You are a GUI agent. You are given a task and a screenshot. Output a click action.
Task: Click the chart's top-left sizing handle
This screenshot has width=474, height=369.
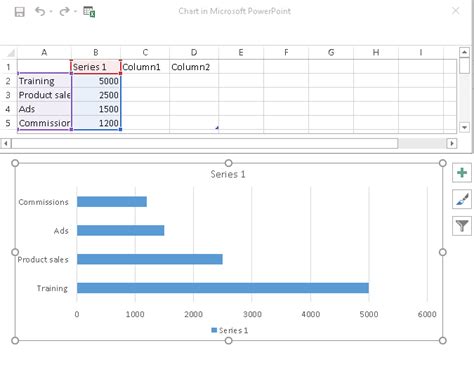pyautogui.click(x=15, y=163)
